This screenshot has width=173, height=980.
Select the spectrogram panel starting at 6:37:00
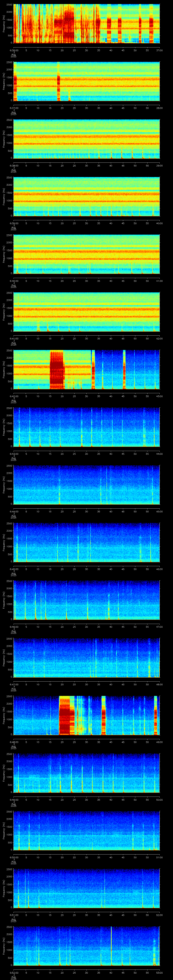[x=86, y=81]
